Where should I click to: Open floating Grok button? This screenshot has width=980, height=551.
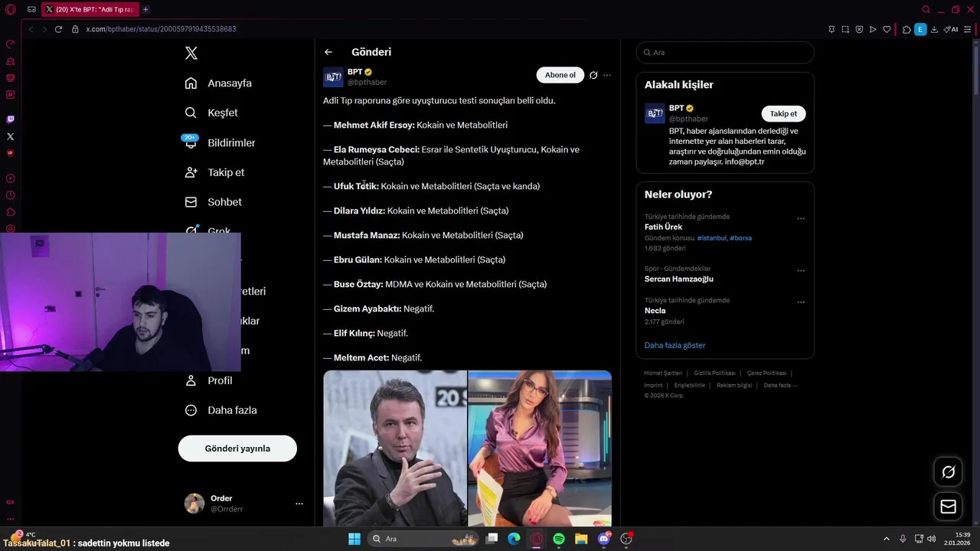[949, 472]
